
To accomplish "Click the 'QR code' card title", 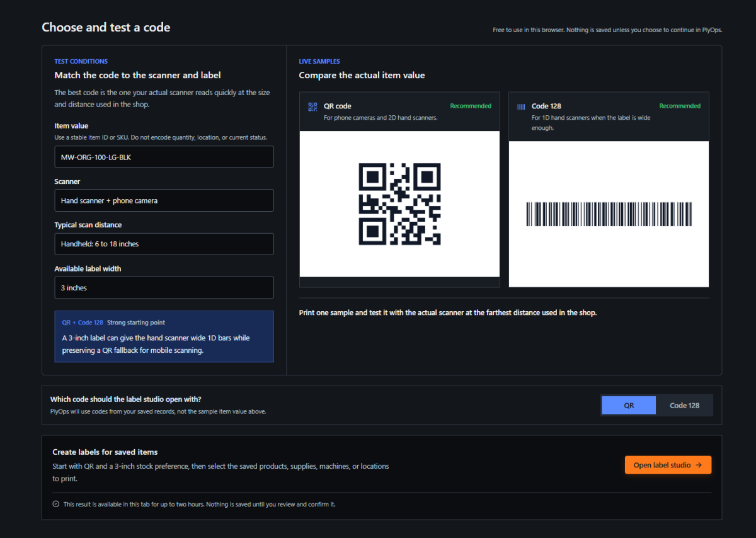I will 338,106.
